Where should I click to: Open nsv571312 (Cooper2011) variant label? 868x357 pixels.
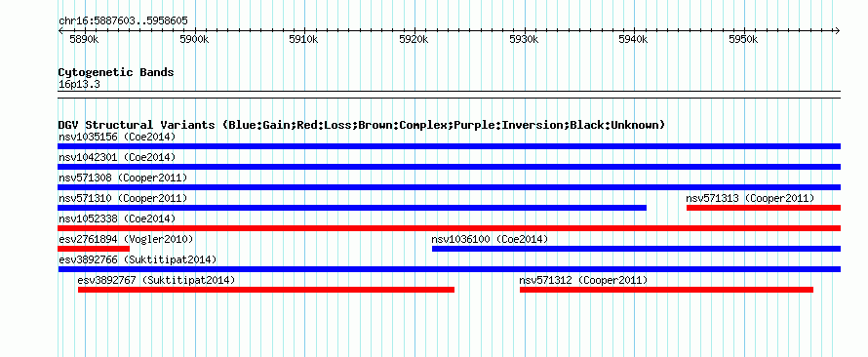(583, 280)
